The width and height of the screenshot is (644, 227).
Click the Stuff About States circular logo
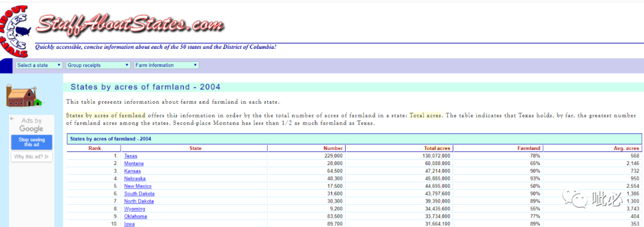pyautogui.click(x=15, y=30)
